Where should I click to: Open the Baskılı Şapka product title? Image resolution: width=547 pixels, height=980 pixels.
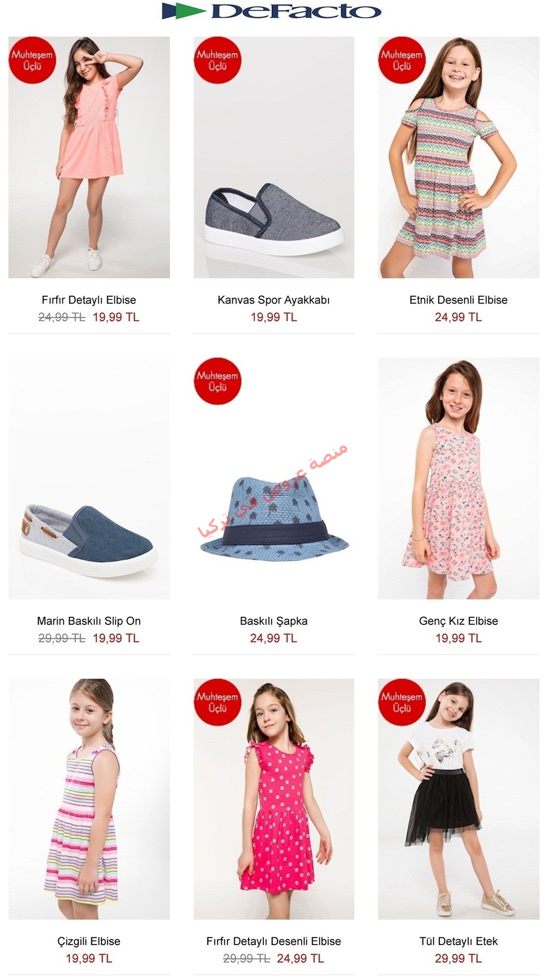(x=273, y=621)
